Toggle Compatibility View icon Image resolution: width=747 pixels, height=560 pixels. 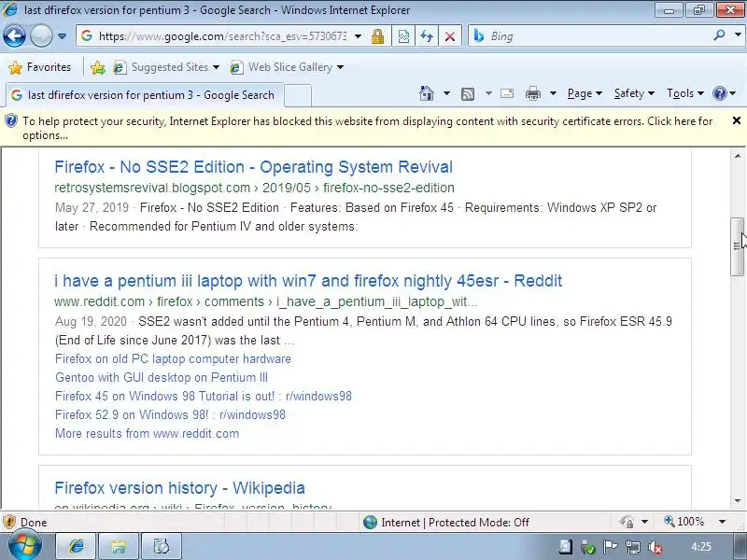[x=403, y=36]
